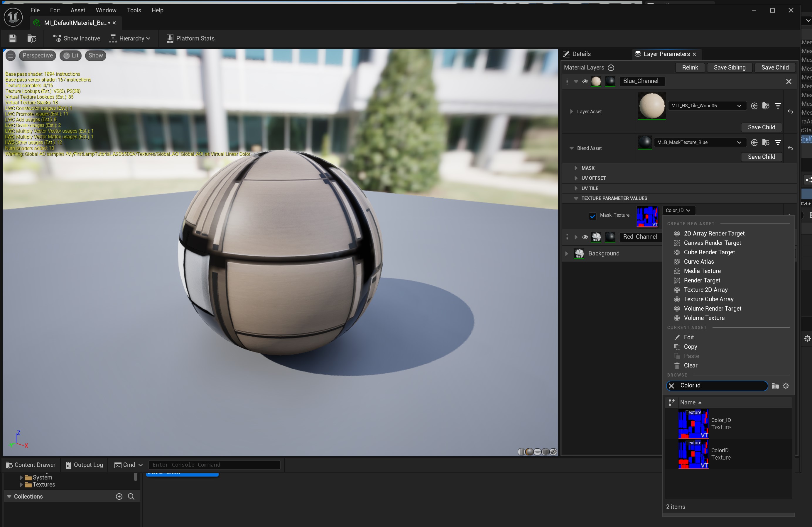Click the Color_ID texture dropdown

point(678,210)
